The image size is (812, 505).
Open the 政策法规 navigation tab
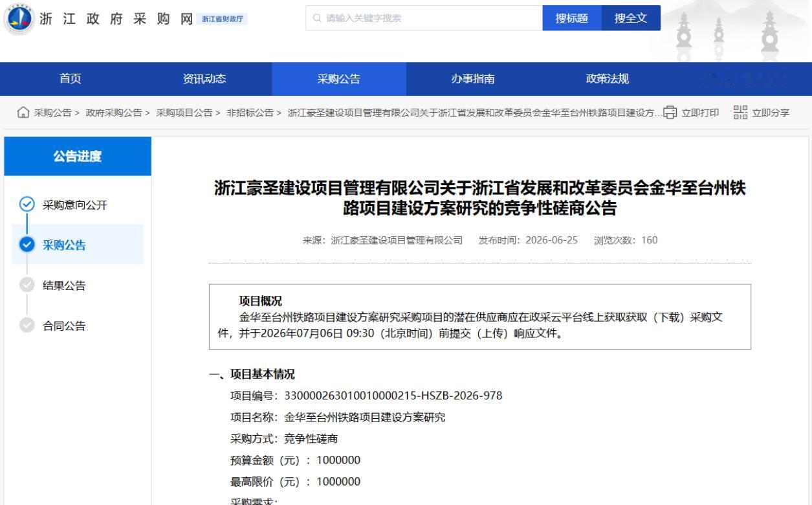[607, 80]
